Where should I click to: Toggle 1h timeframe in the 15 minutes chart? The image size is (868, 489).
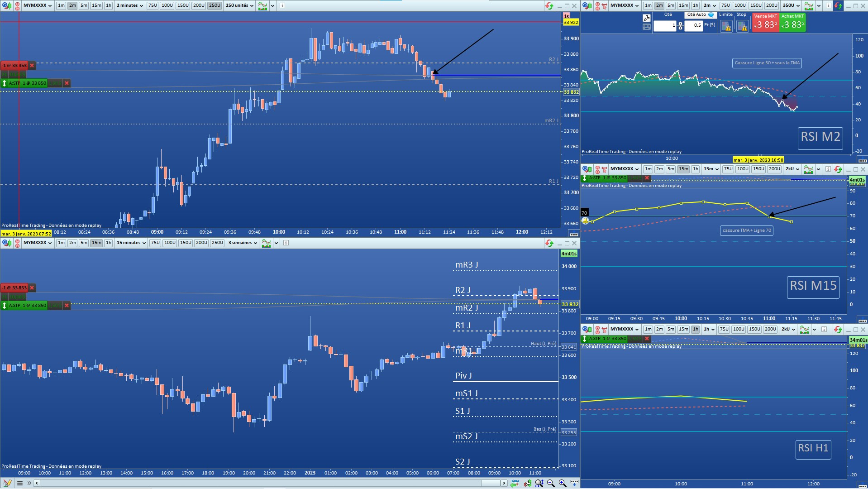tap(109, 243)
